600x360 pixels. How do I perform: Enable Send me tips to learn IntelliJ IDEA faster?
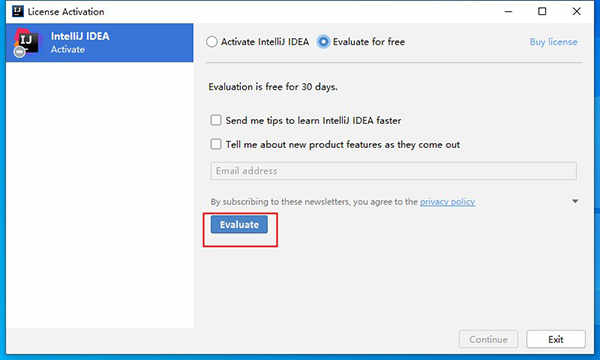tap(216, 120)
